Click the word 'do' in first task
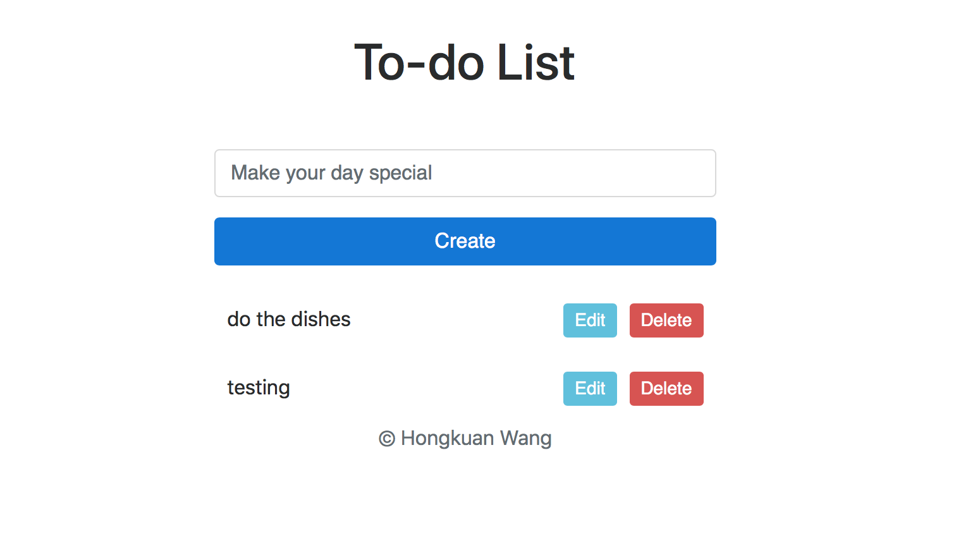 pyautogui.click(x=239, y=319)
